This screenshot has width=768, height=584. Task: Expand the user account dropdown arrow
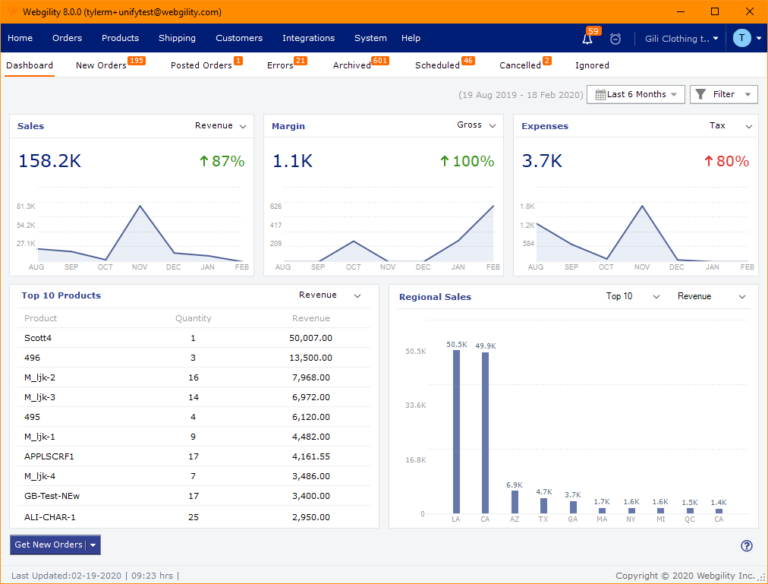coord(759,38)
